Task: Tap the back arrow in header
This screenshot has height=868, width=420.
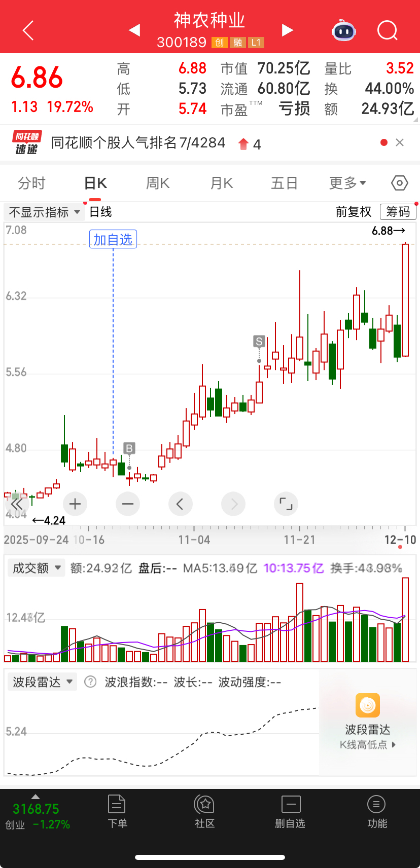Action: (28, 30)
